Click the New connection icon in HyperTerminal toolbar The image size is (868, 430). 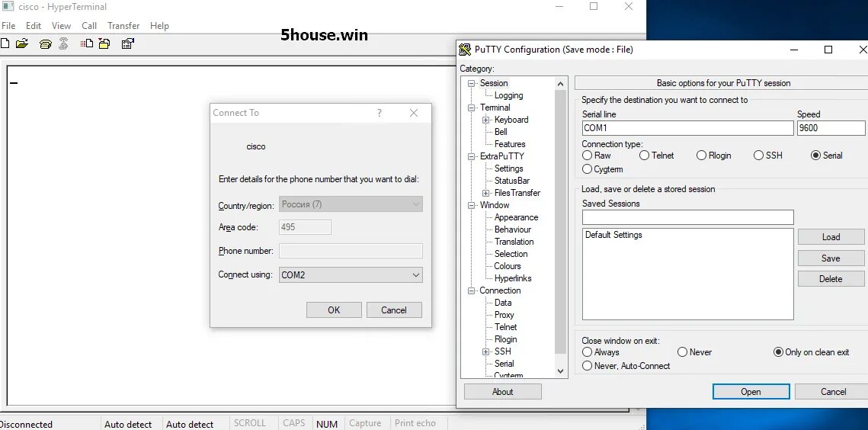tap(5, 43)
